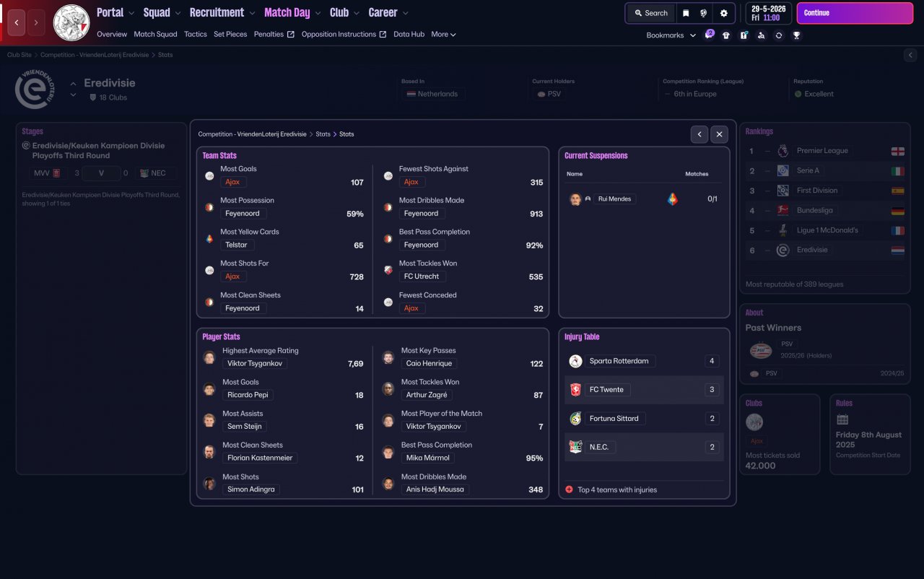Close the Stats popup with X button

(719, 134)
